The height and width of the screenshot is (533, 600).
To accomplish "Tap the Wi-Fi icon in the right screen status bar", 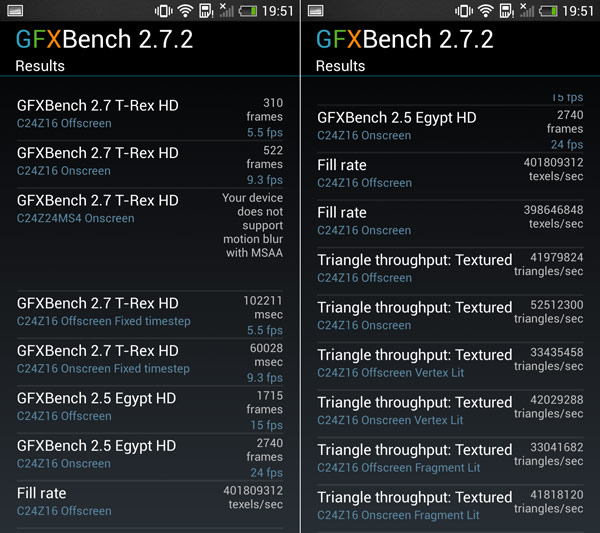I will [486, 11].
